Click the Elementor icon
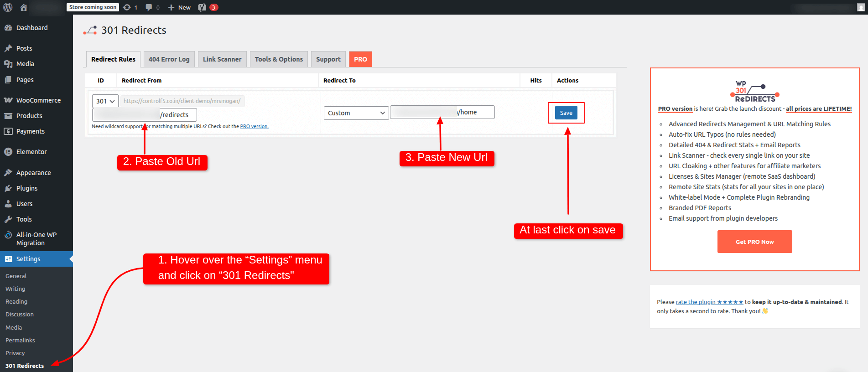Screen dimensions: 868x372 pos(8,152)
